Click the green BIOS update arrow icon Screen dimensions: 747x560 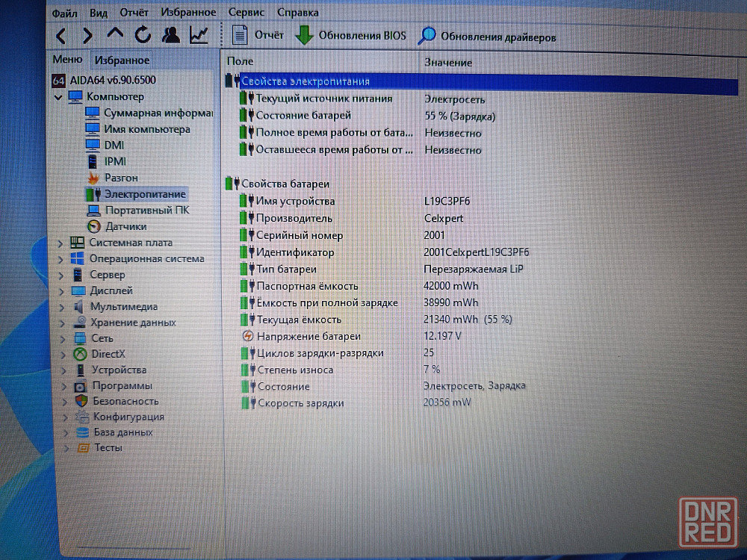coord(304,36)
